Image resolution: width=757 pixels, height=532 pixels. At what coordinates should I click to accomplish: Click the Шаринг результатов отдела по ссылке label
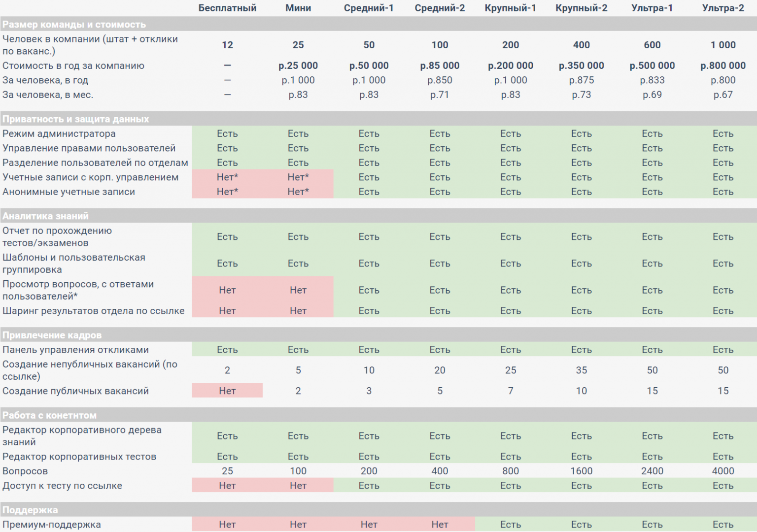[93, 311]
